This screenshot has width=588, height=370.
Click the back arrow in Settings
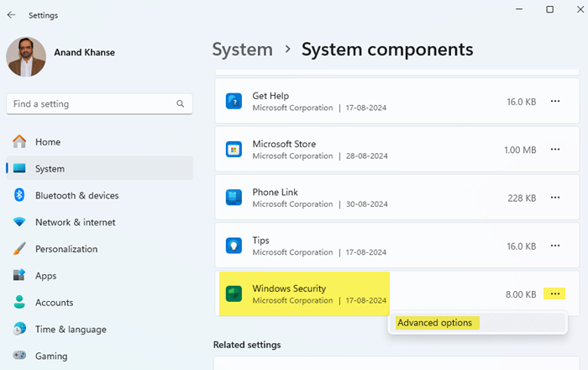coord(11,15)
